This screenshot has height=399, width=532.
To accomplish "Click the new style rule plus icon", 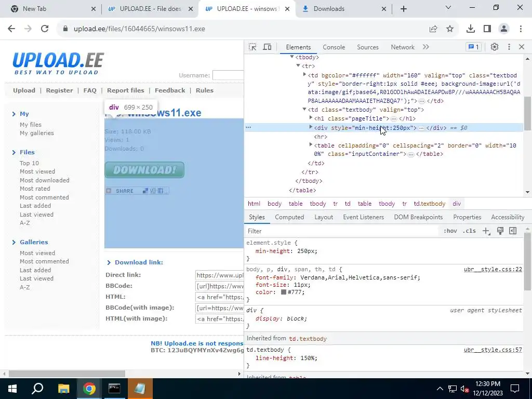I will [x=486, y=231].
